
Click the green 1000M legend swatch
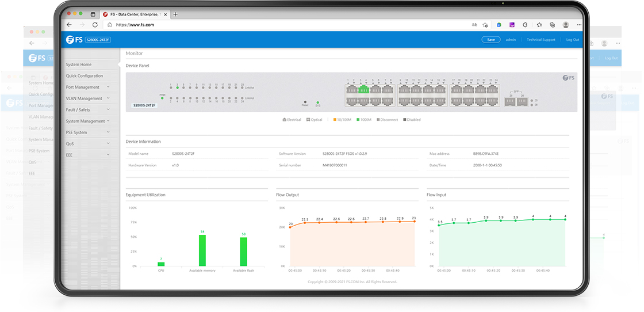point(358,120)
